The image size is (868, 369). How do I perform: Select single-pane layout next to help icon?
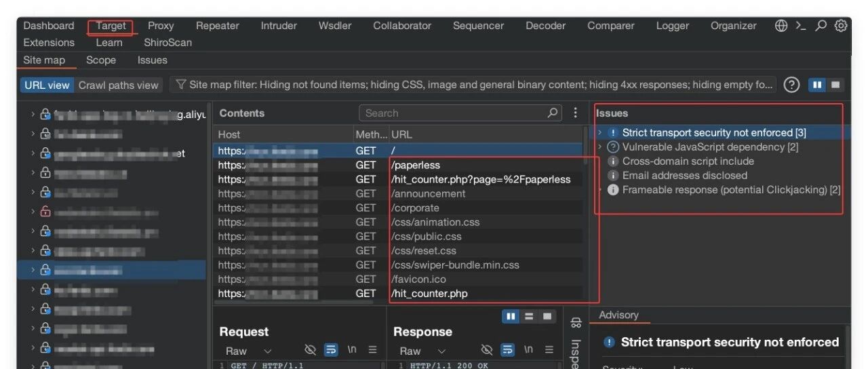click(x=835, y=85)
